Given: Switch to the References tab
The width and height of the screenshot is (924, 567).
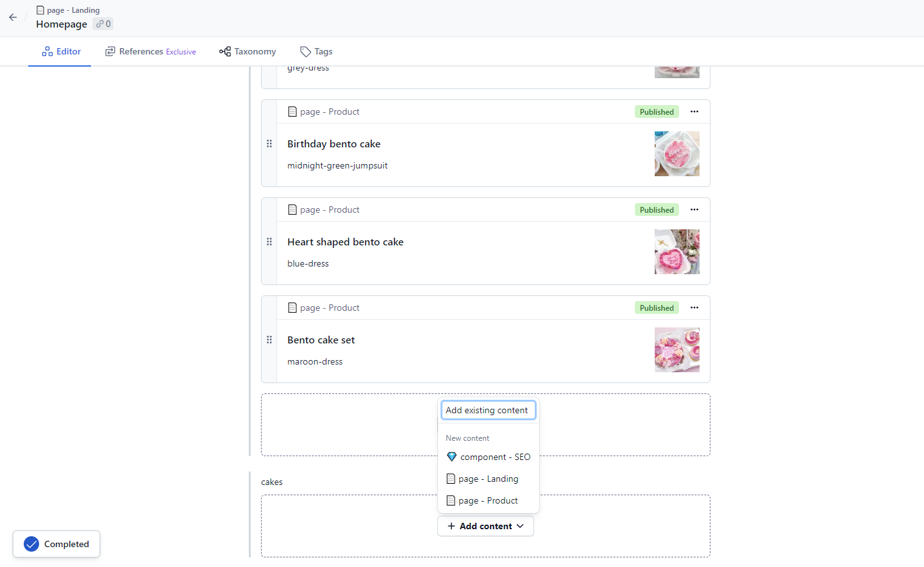Looking at the screenshot, I should [x=151, y=51].
